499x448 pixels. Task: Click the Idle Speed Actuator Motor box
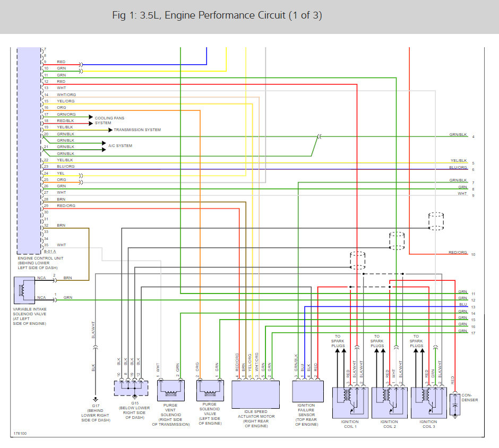pyautogui.click(x=255, y=394)
